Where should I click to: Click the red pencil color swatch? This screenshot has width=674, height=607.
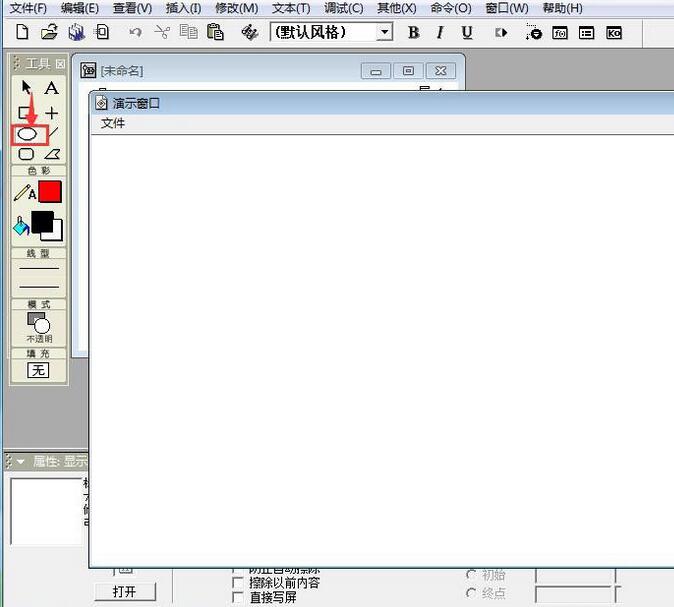pos(50,192)
